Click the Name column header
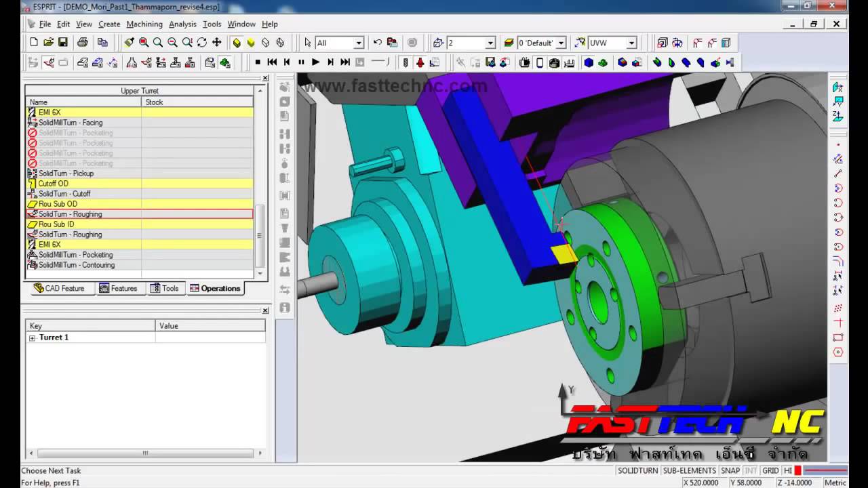 83,102
